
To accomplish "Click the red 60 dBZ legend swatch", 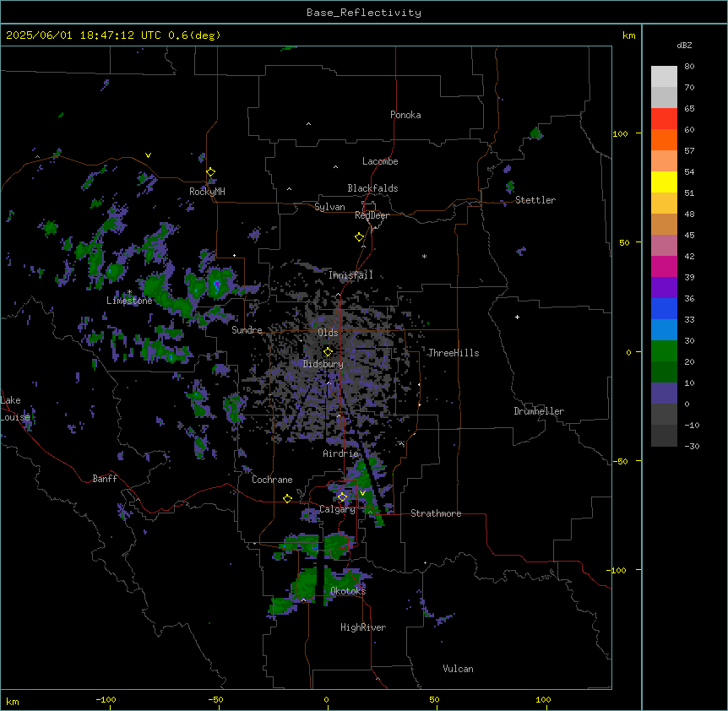I will (x=664, y=119).
